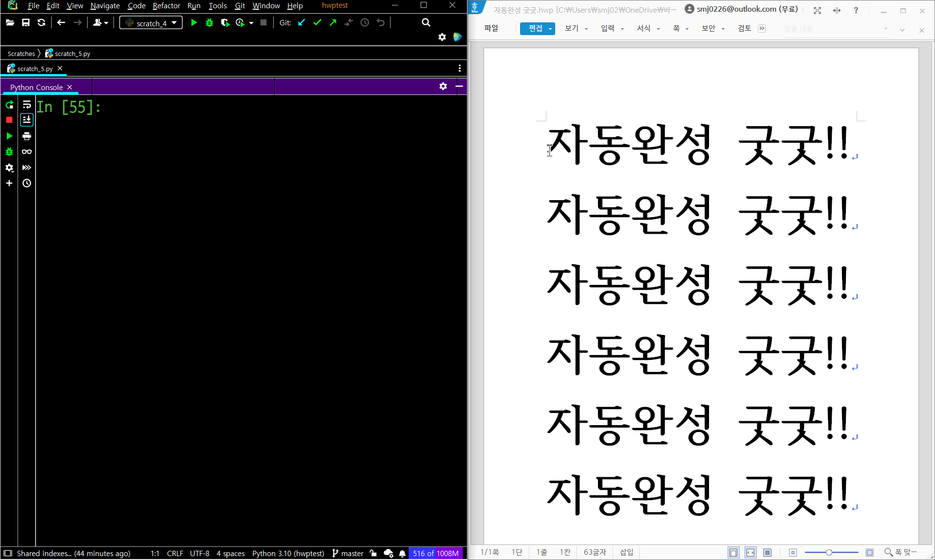Click the master git branch widget
The height and width of the screenshot is (560, 935).
[348, 553]
